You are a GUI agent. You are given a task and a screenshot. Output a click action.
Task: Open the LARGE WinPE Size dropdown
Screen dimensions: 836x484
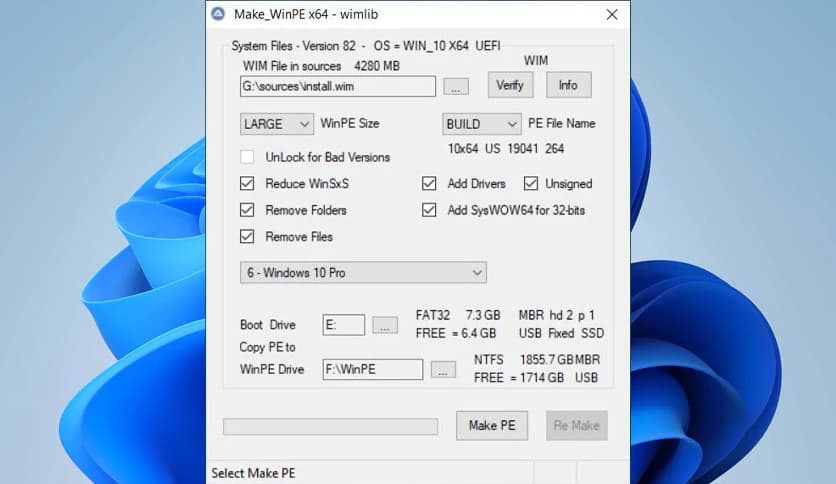click(277, 124)
